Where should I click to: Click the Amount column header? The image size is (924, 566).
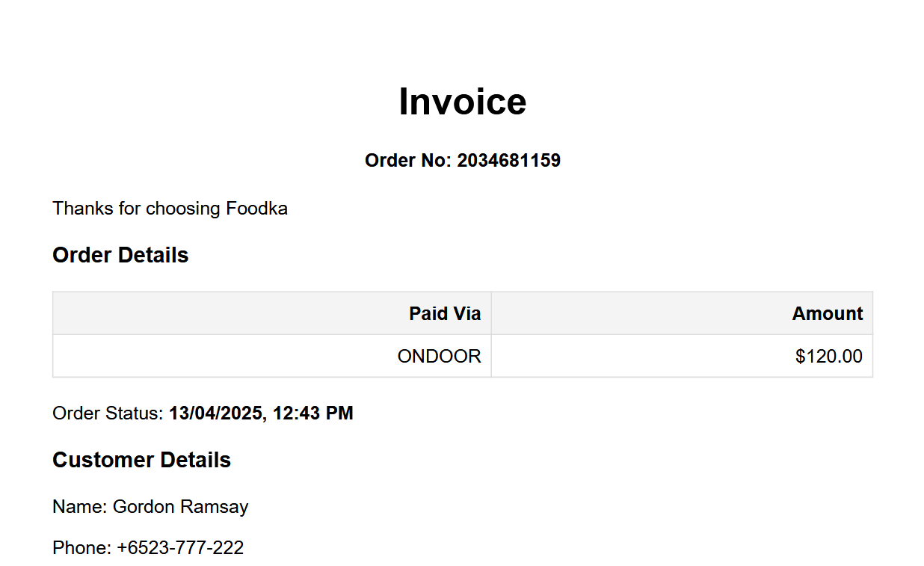point(827,314)
